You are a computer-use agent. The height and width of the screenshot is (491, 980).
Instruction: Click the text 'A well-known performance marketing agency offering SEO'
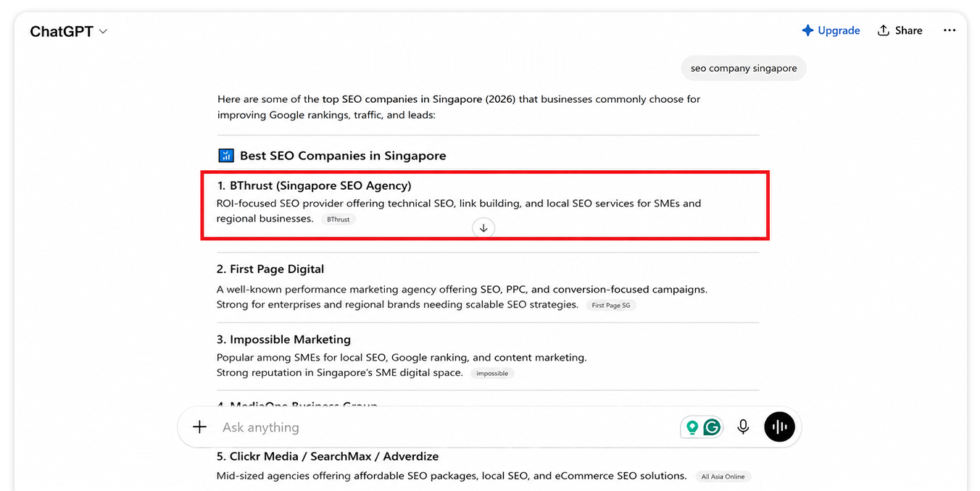click(x=358, y=290)
